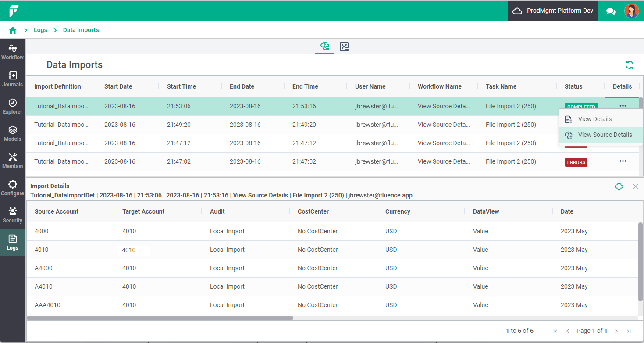Sort by the End Date column
Screen dimensions: 644x343
click(242, 86)
